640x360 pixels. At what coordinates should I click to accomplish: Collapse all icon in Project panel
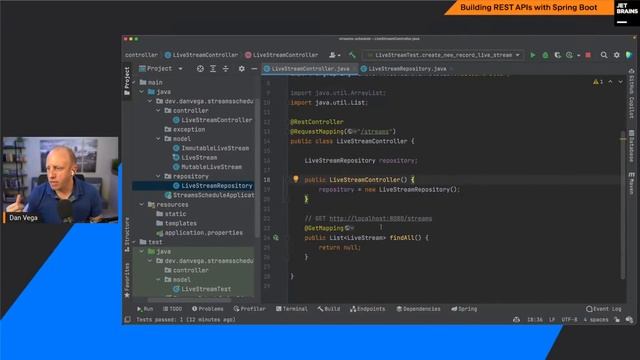[225, 69]
